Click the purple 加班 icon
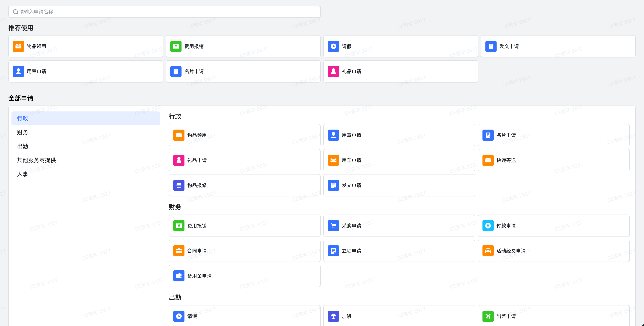 click(333, 316)
